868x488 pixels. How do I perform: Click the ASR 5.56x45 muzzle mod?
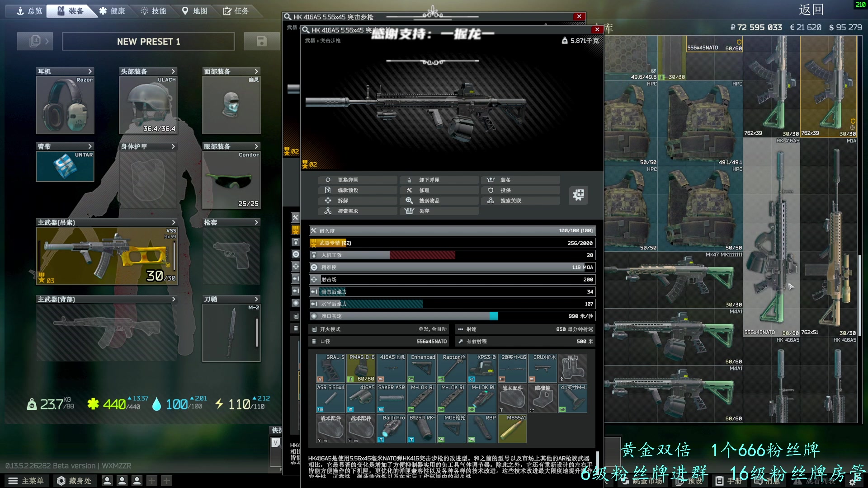click(x=330, y=399)
